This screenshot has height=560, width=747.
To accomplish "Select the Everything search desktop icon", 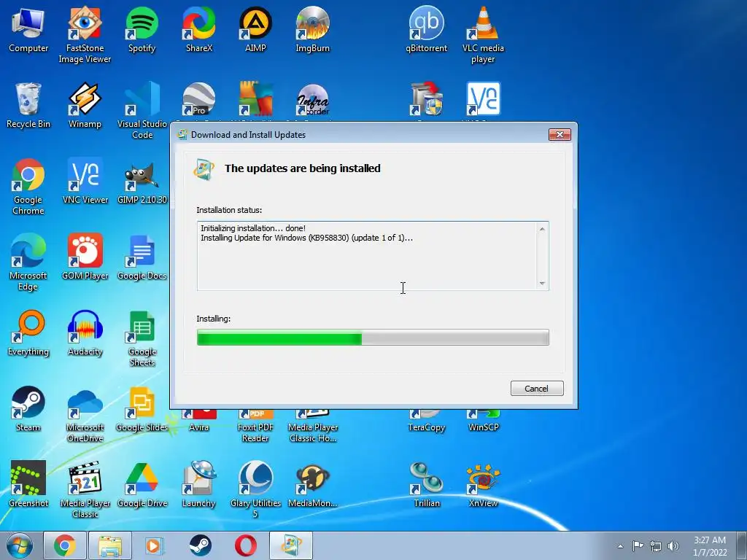I will tap(28, 333).
